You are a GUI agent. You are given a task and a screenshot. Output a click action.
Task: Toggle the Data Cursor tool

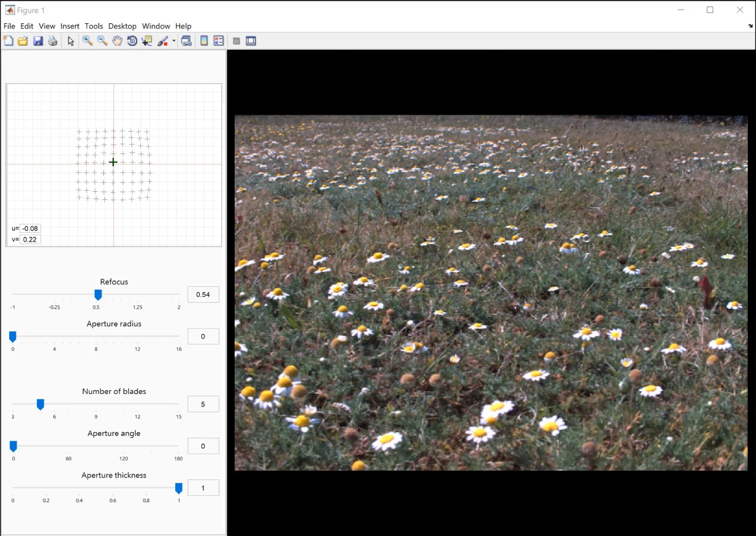[x=147, y=41]
